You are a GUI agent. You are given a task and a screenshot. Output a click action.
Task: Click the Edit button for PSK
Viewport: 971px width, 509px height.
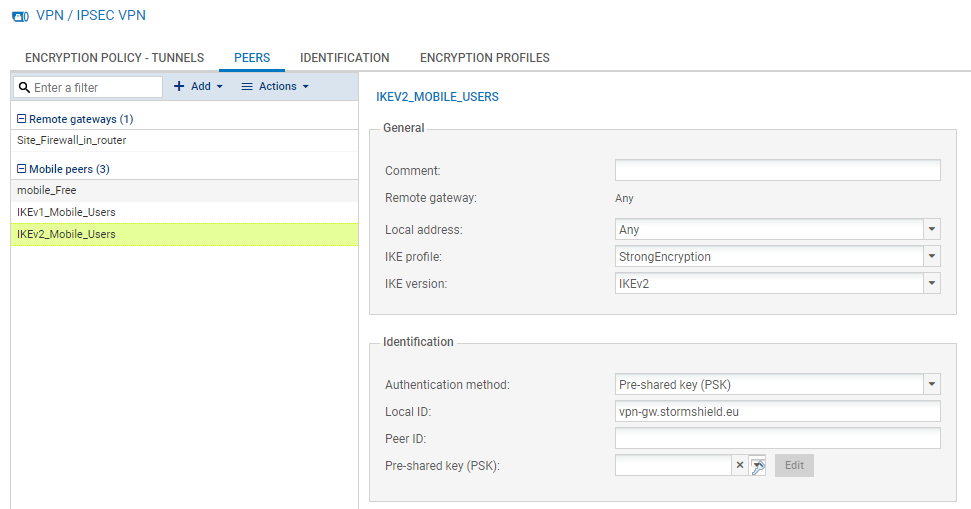794,465
